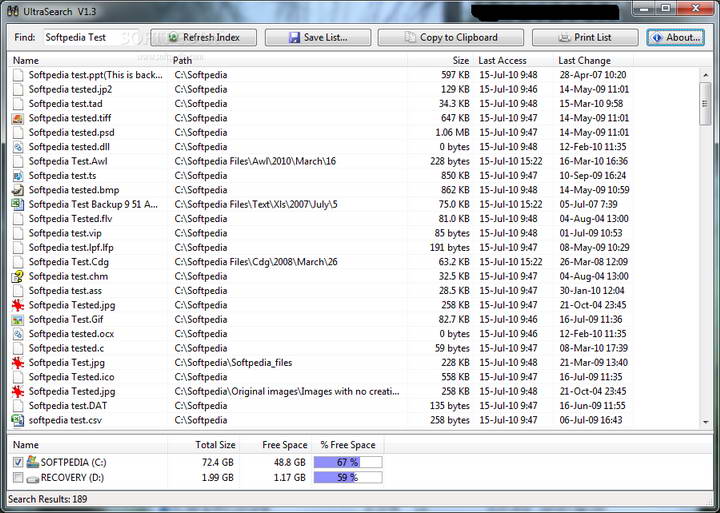
Task: Click the UltraSearch title bar app icon
Action: pyautogui.click(x=13, y=11)
